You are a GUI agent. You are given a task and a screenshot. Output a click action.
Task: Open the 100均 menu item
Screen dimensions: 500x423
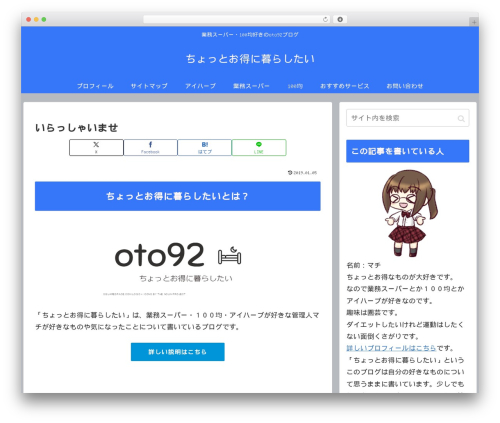click(x=295, y=86)
